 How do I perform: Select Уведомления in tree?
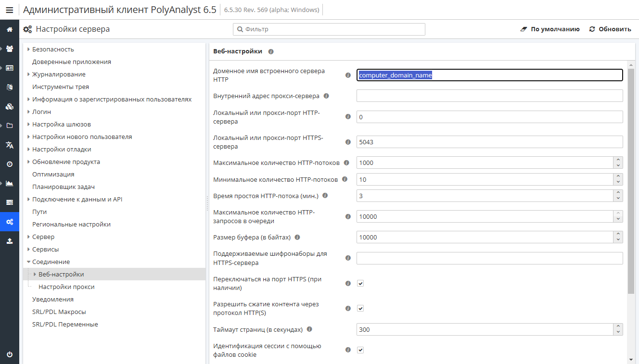53,299
